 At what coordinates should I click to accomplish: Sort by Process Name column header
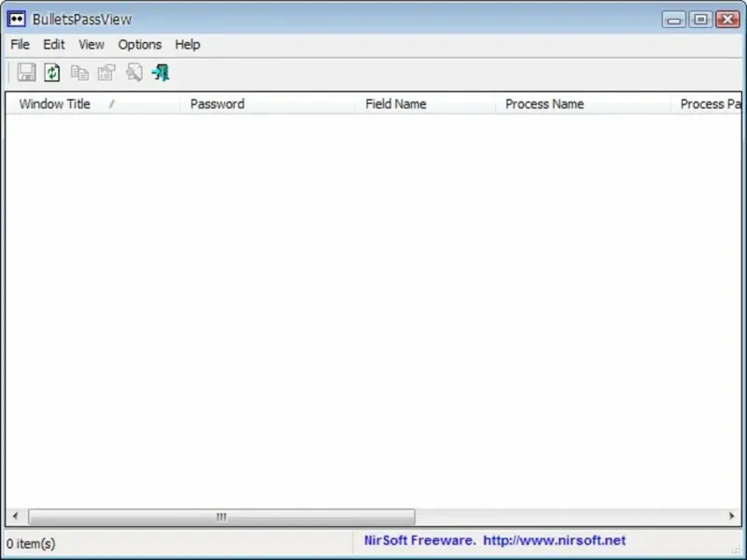tap(583, 104)
